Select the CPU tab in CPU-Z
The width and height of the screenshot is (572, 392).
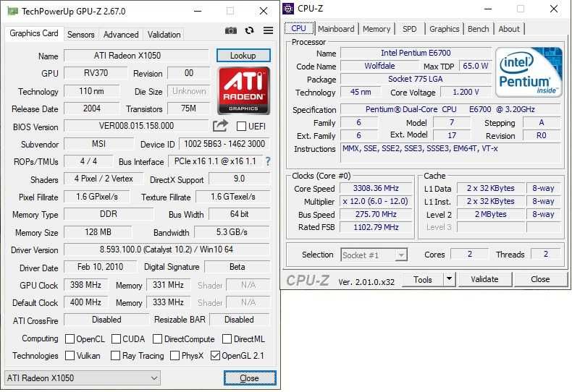point(299,28)
